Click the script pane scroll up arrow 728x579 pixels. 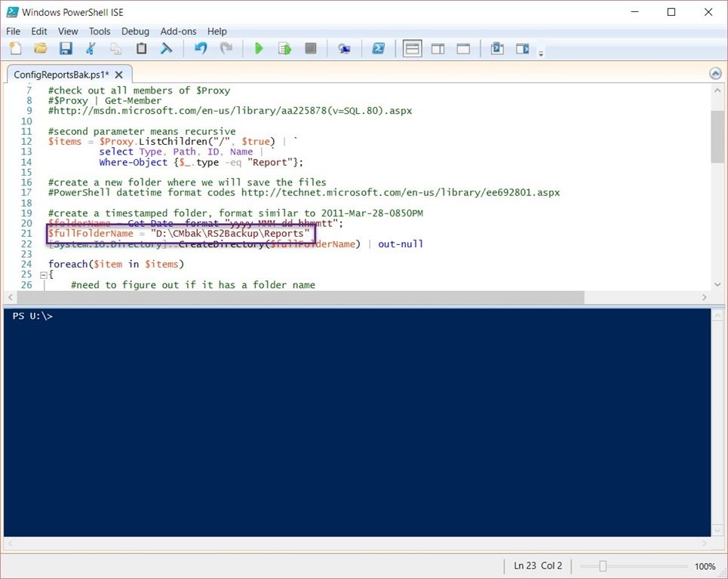pos(717,91)
